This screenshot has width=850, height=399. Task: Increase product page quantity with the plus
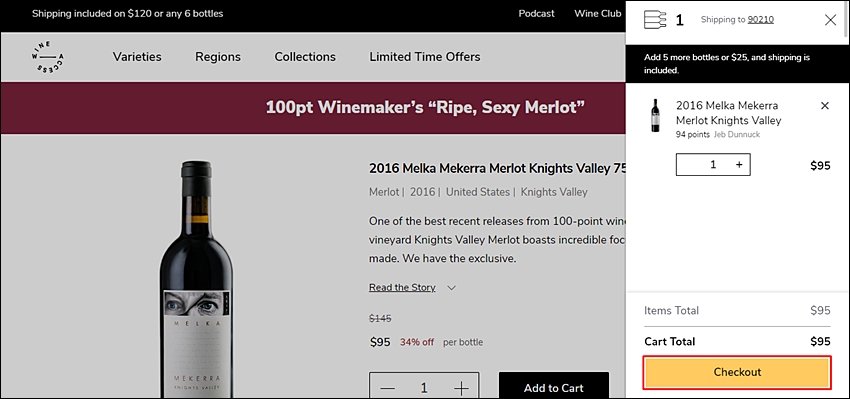pos(461,388)
